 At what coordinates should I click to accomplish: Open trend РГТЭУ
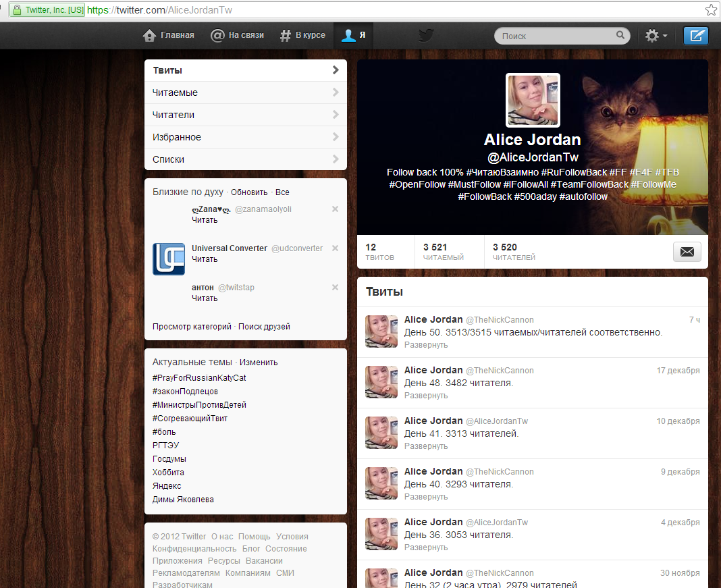click(x=165, y=445)
